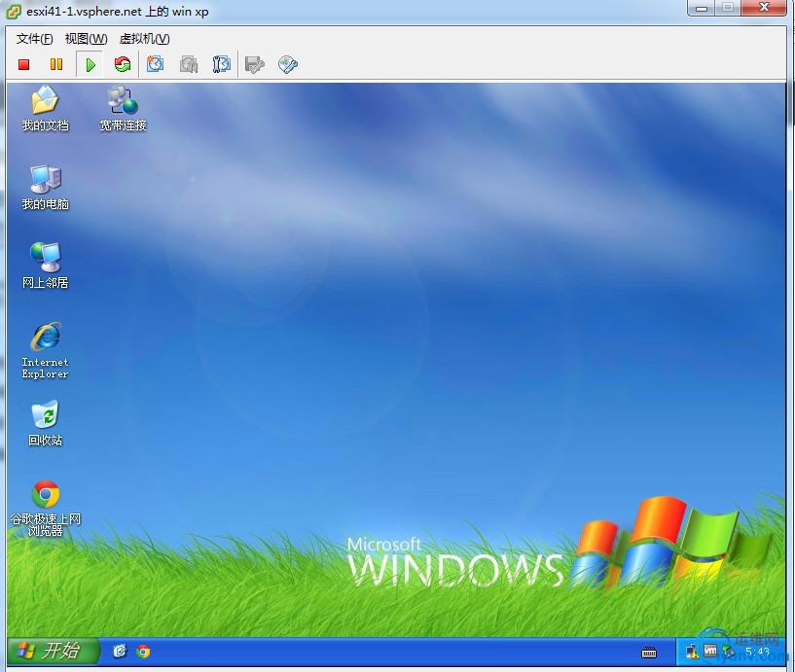The height and width of the screenshot is (672, 795).
Task: Open the 虚拟机(V) menu
Action: click(x=144, y=39)
